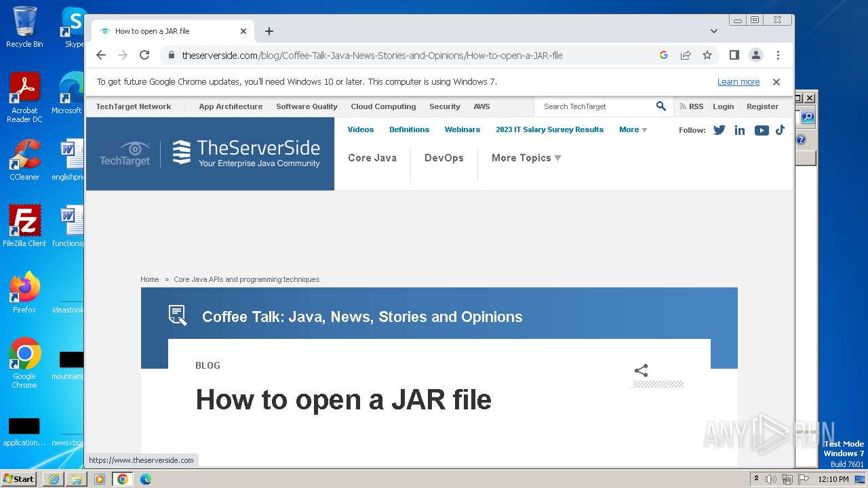
Task: Click the Register link
Action: (x=762, y=106)
